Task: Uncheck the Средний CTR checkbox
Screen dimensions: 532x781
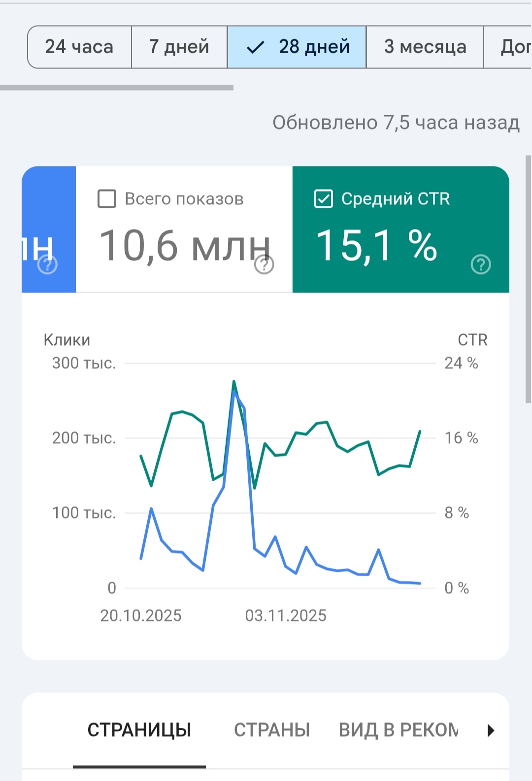Action: (x=324, y=199)
